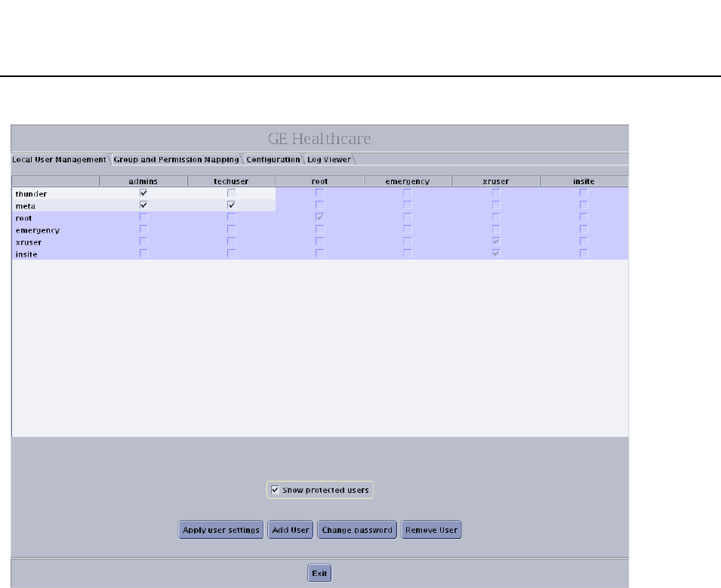This screenshot has width=721, height=588.
Task: Uncheck Show protected users checkbox
Action: click(275, 490)
